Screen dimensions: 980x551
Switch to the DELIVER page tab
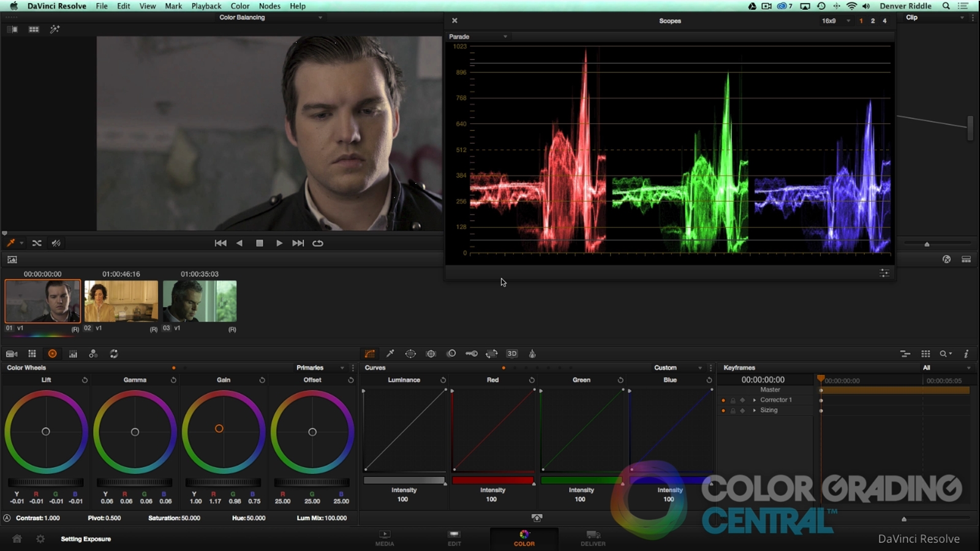coord(593,539)
